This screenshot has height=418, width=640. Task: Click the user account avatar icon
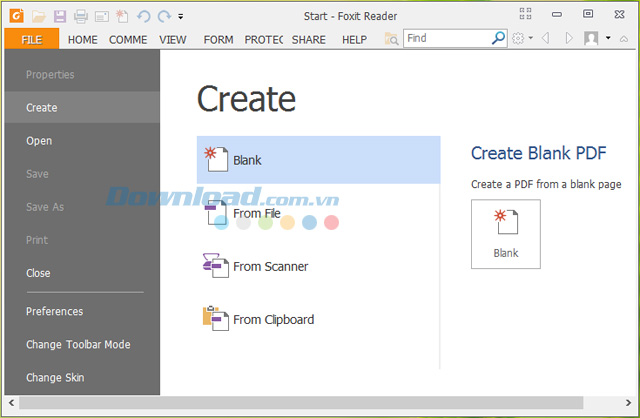coord(591,38)
